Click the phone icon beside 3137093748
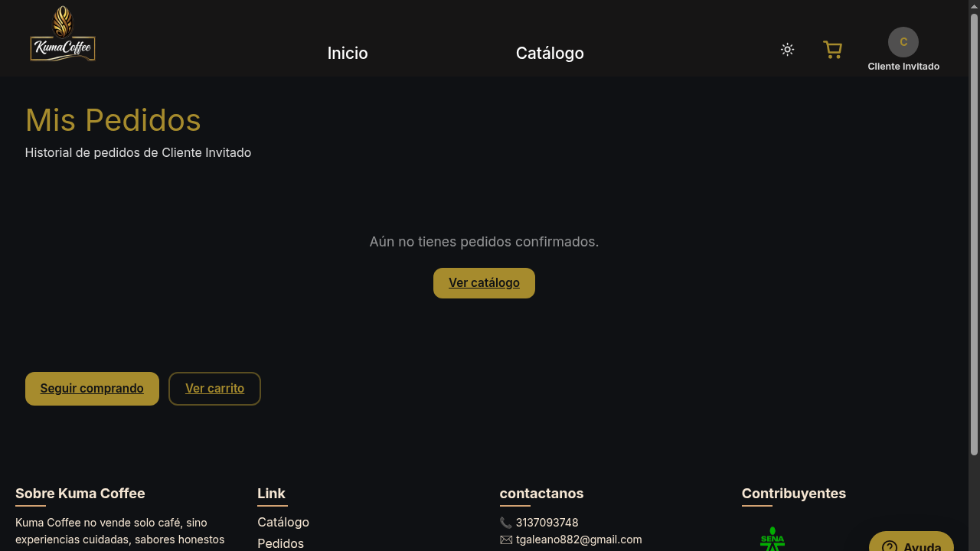The image size is (980, 551). (506, 523)
